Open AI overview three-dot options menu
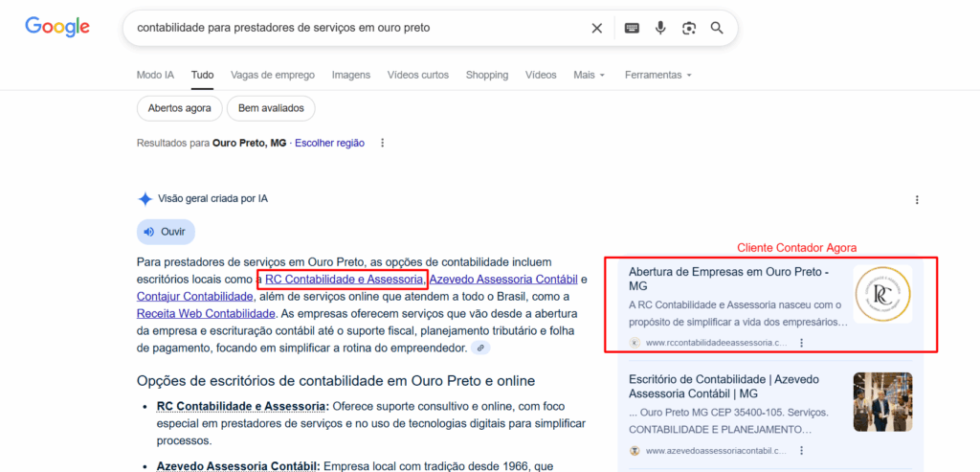Viewport: 980px width, 472px height. click(917, 200)
